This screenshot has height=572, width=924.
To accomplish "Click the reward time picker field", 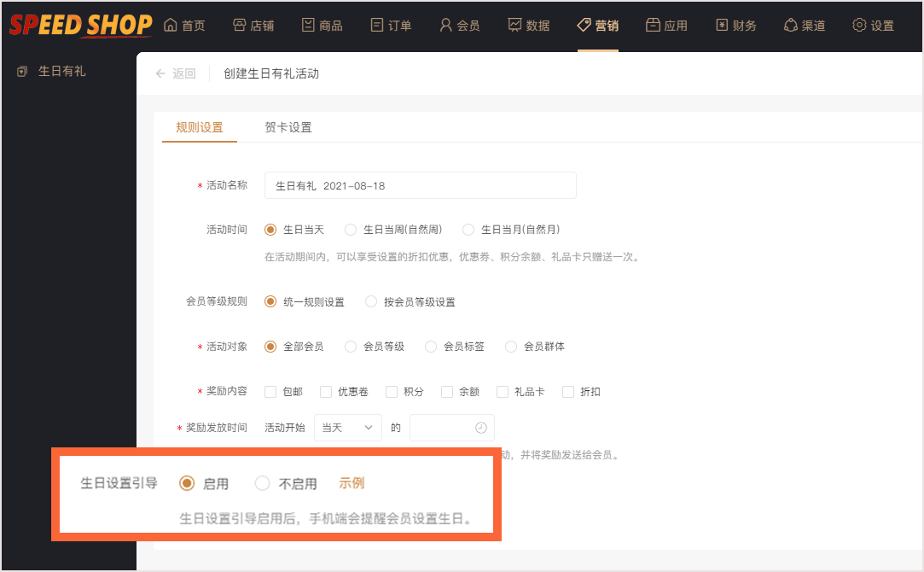I will point(452,428).
